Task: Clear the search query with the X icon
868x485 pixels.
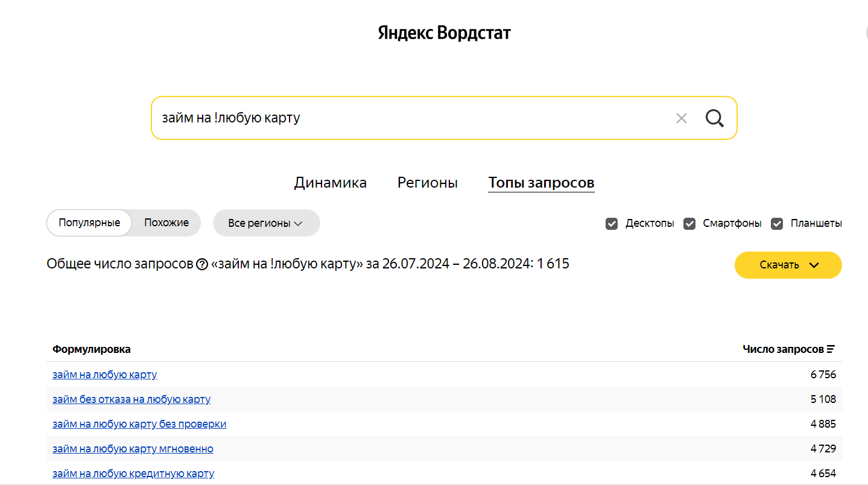Action: [x=682, y=118]
